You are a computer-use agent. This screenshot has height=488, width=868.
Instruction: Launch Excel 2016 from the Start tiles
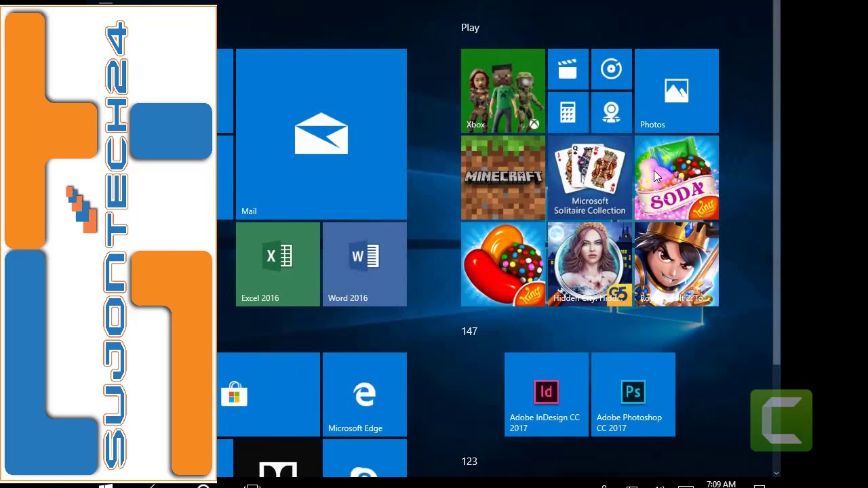(x=278, y=264)
